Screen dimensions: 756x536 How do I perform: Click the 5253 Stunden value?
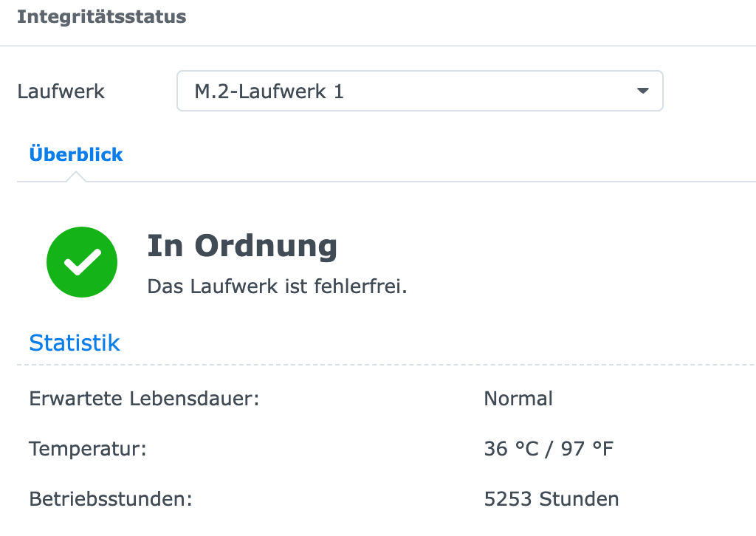551,499
